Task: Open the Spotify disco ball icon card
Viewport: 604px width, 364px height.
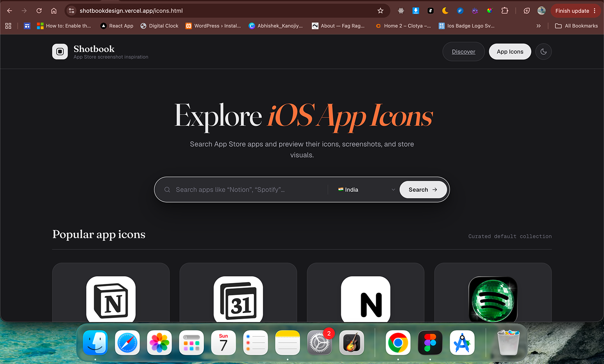Action: tap(493, 293)
